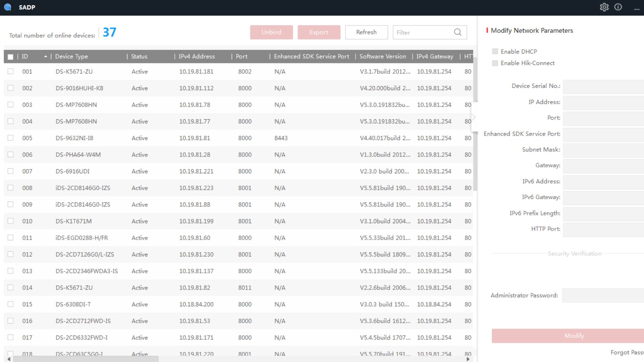
Task: Click the info icon in title bar
Action: (x=618, y=7)
